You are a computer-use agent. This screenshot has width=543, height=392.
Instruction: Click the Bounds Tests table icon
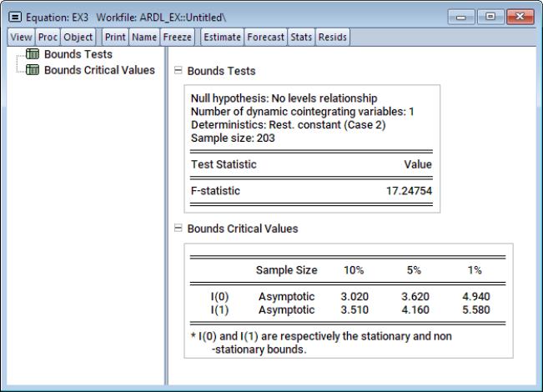[33, 55]
